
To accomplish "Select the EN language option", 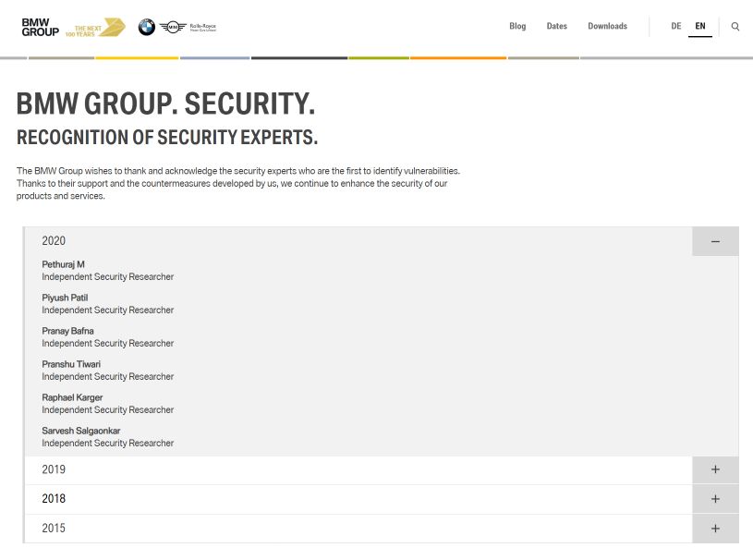I will point(700,26).
